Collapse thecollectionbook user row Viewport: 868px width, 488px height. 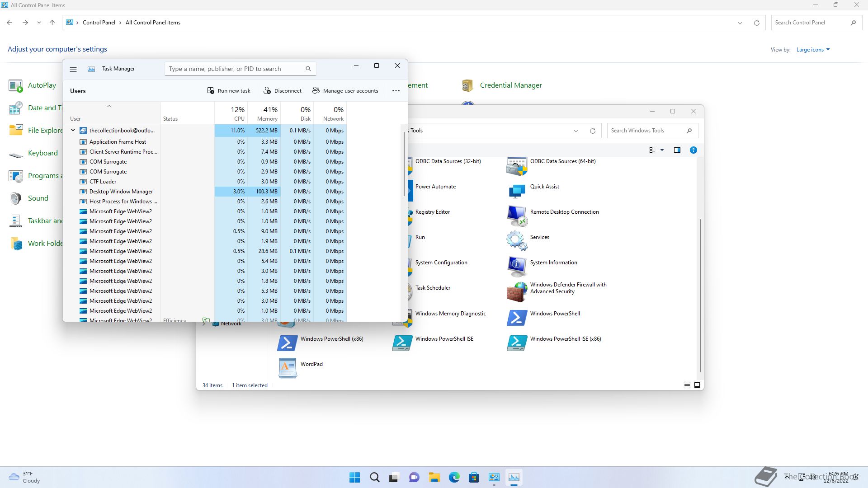73,130
